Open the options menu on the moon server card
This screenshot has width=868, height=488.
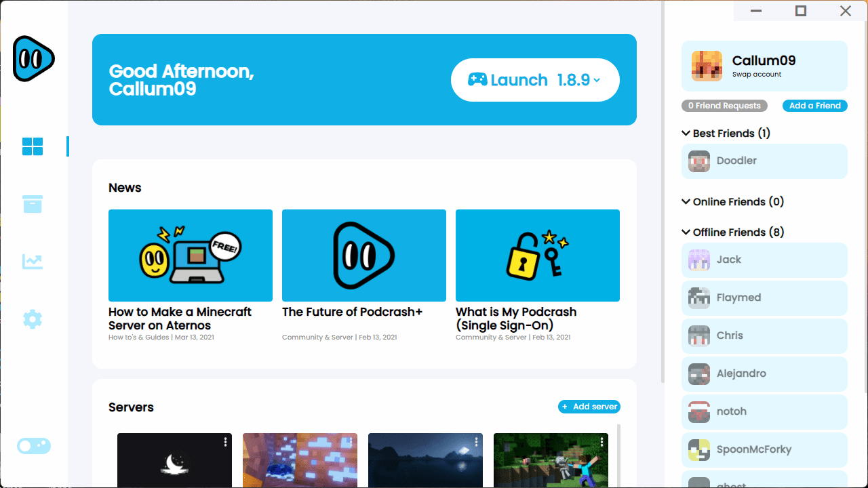tap(225, 442)
